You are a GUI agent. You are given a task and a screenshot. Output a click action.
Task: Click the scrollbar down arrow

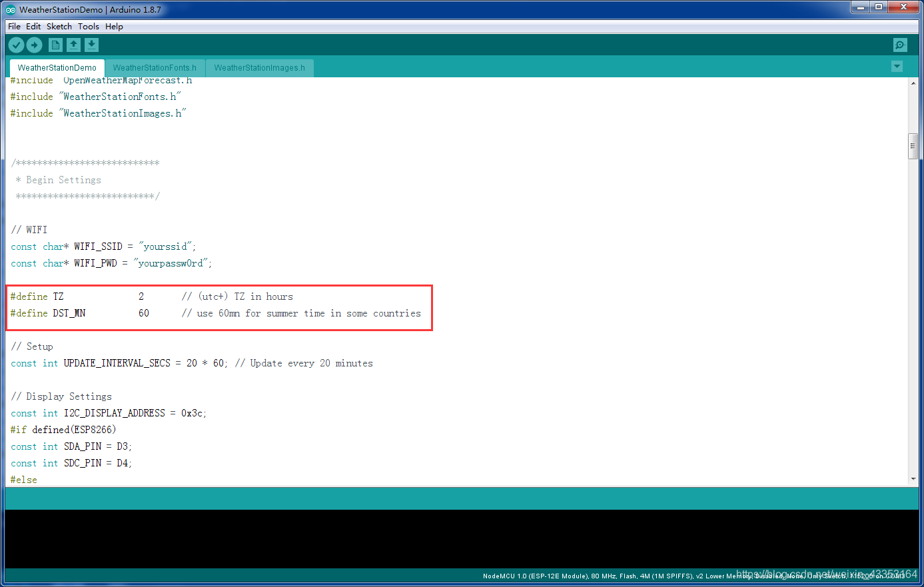pyautogui.click(x=913, y=480)
